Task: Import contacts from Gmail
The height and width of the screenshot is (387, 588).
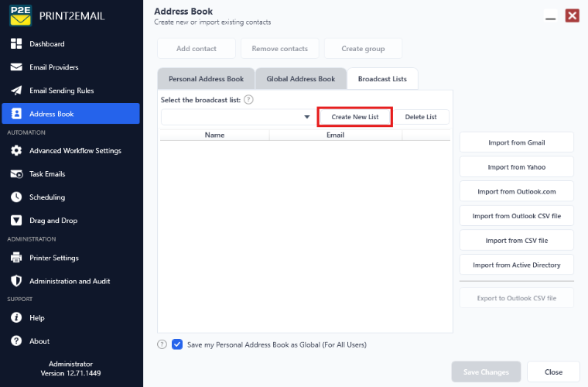Action: pyautogui.click(x=516, y=142)
